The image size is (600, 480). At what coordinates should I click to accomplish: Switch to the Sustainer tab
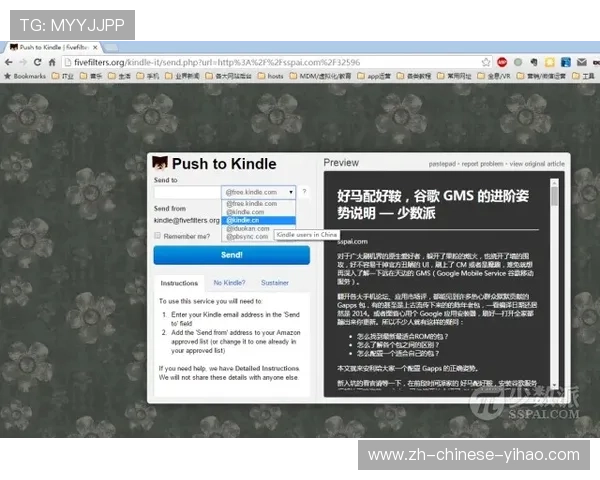pos(275,283)
